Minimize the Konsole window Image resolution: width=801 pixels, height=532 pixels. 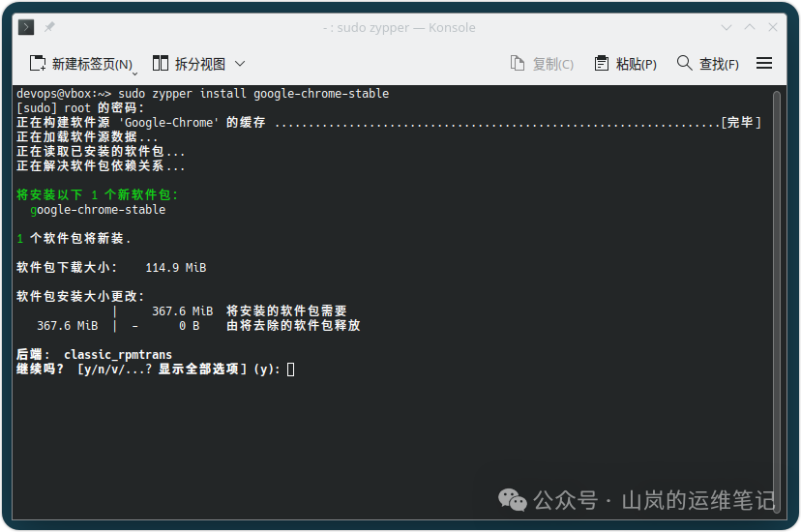[x=727, y=27]
